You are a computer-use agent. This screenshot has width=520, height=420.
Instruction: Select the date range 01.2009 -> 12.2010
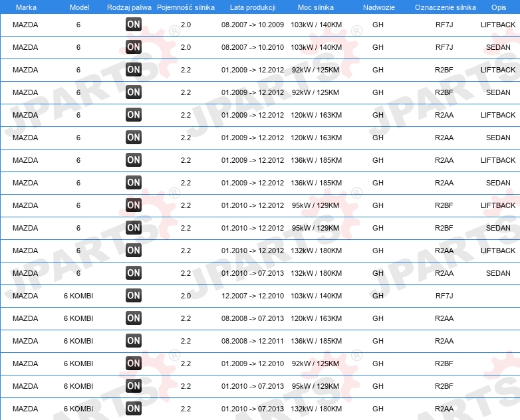253,364
